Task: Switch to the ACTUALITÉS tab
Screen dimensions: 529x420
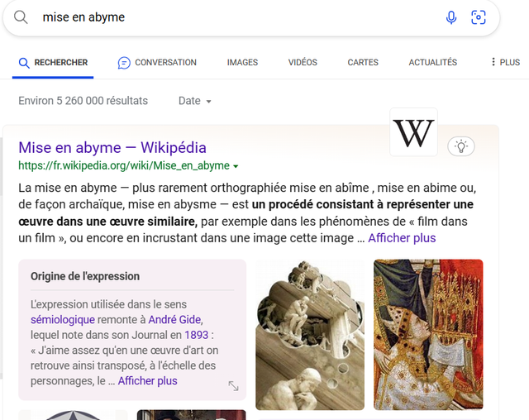Action: pyautogui.click(x=433, y=62)
